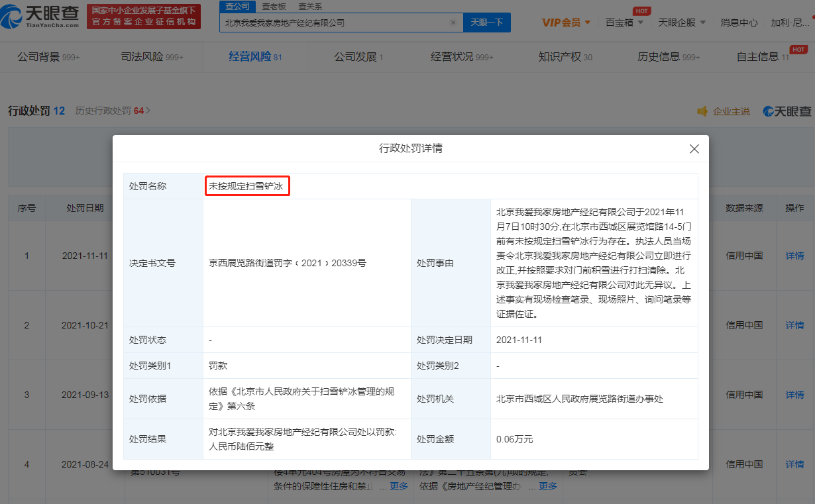Select the 自主信息 tab
The width and height of the screenshot is (815, 504).
pos(763,57)
